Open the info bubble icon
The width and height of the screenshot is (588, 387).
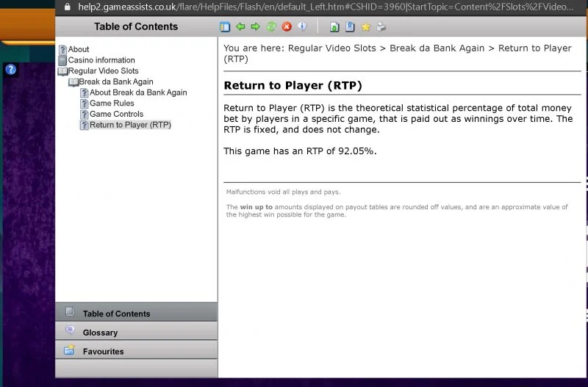point(302,26)
